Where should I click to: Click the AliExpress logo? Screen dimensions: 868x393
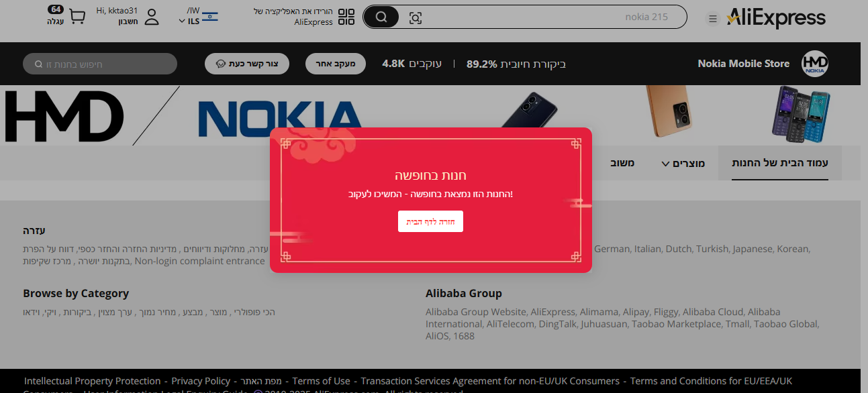point(776,17)
